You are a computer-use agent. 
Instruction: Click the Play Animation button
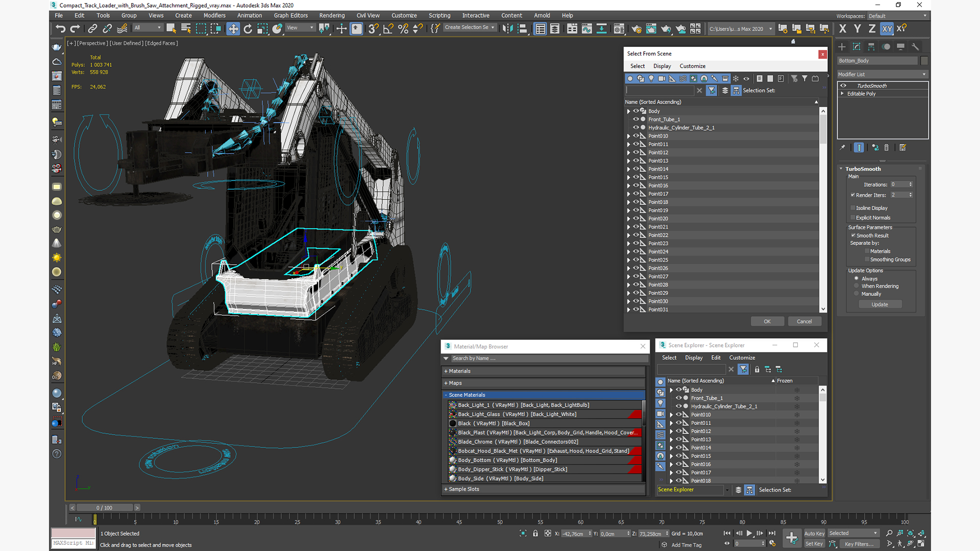[749, 533]
